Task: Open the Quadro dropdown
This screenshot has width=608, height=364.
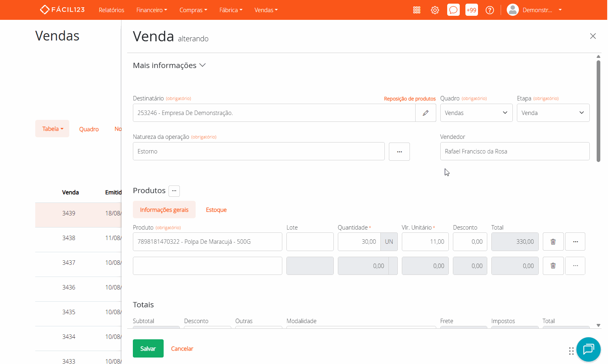Action: 476,113
